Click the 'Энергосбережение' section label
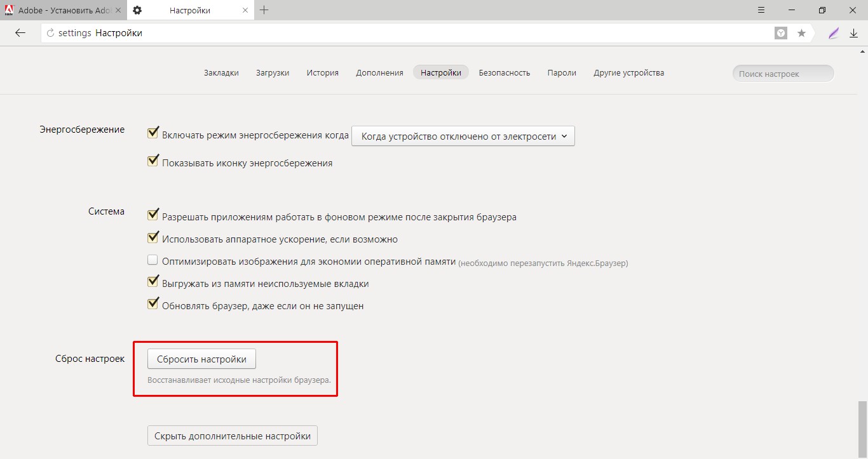Viewport: 868px width, 459px height. pos(82,130)
